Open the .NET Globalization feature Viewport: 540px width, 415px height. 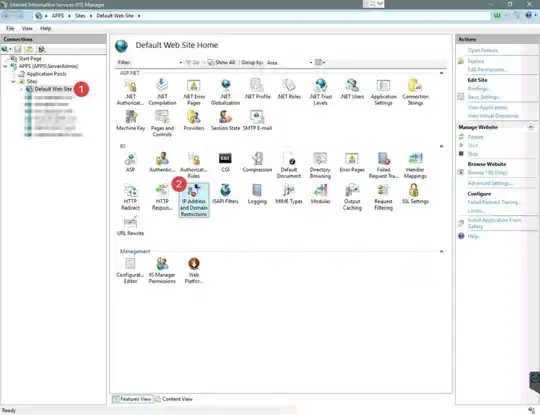pyautogui.click(x=226, y=92)
